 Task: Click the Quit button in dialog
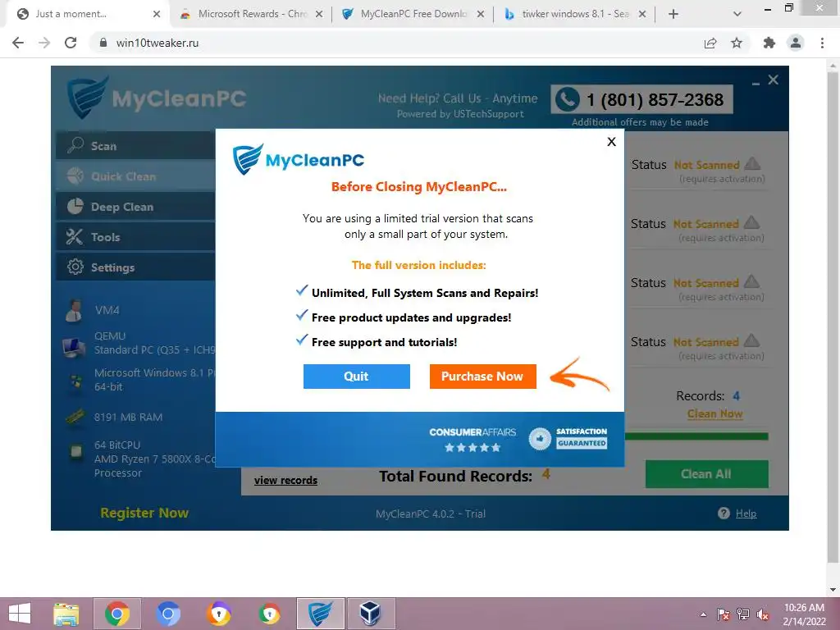pyautogui.click(x=356, y=376)
